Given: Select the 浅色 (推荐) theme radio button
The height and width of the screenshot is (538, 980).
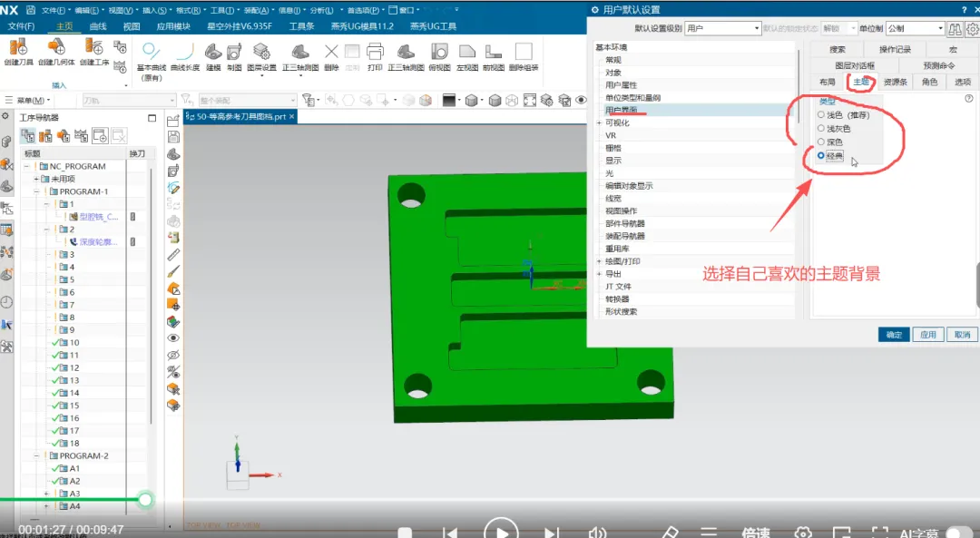Looking at the screenshot, I should point(820,114).
